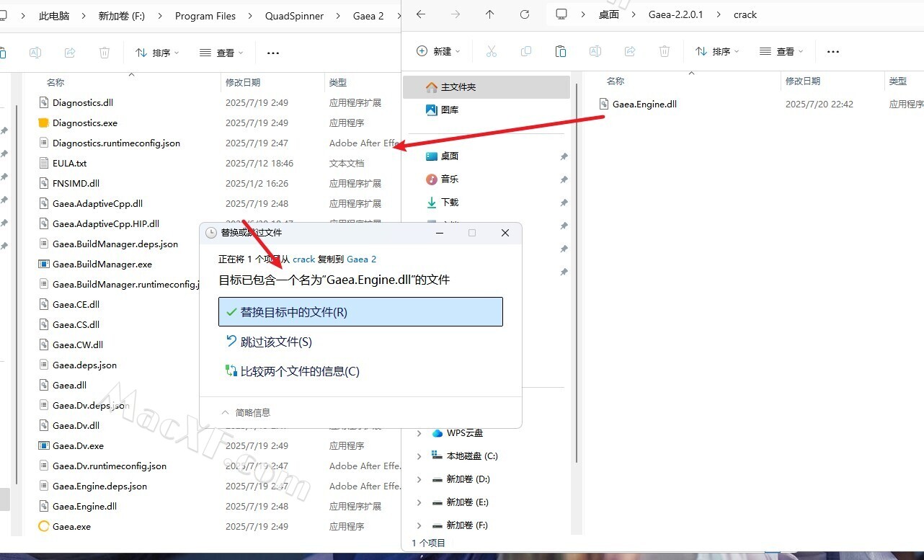Open the 排序 sort dropdown in right window
This screenshot has height=560, width=924.
[x=717, y=51]
